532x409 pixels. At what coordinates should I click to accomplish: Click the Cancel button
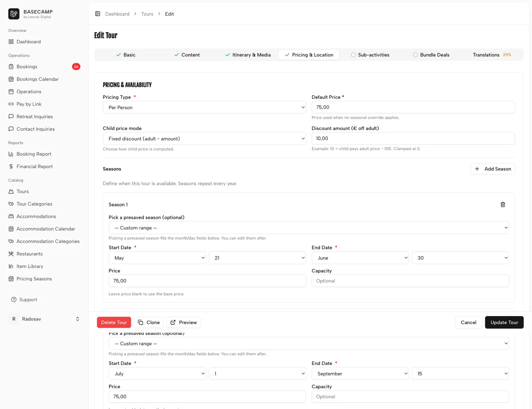coord(468,322)
